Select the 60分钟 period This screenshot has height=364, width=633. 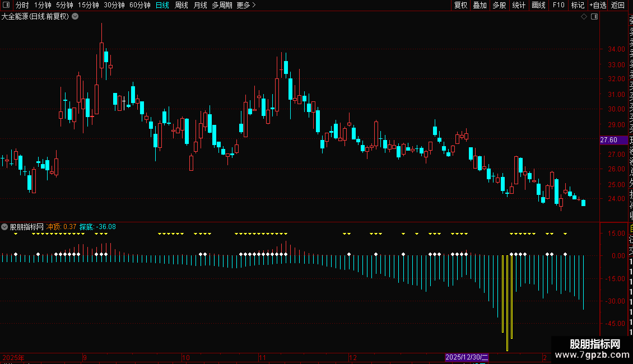click(140, 5)
